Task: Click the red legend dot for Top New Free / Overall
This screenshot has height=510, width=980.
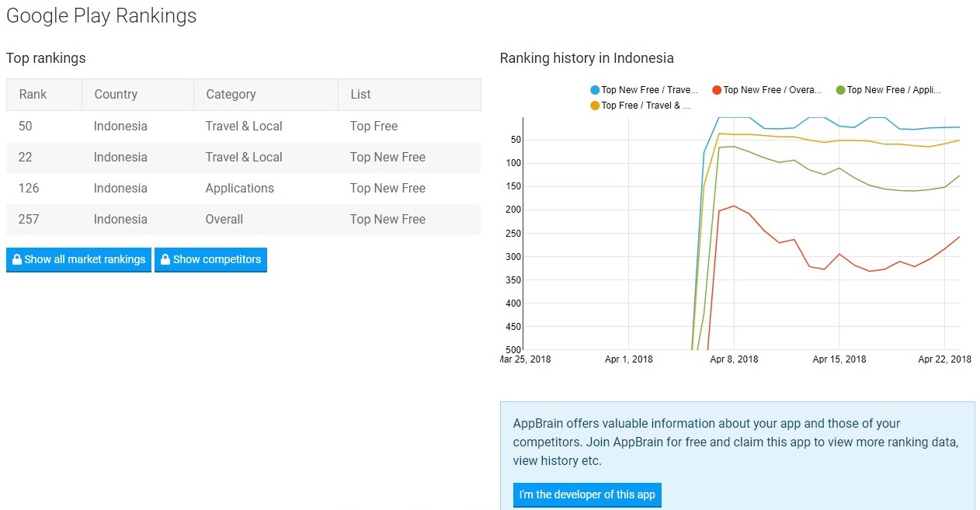Action: pyautogui.click(x=718, y=90)
